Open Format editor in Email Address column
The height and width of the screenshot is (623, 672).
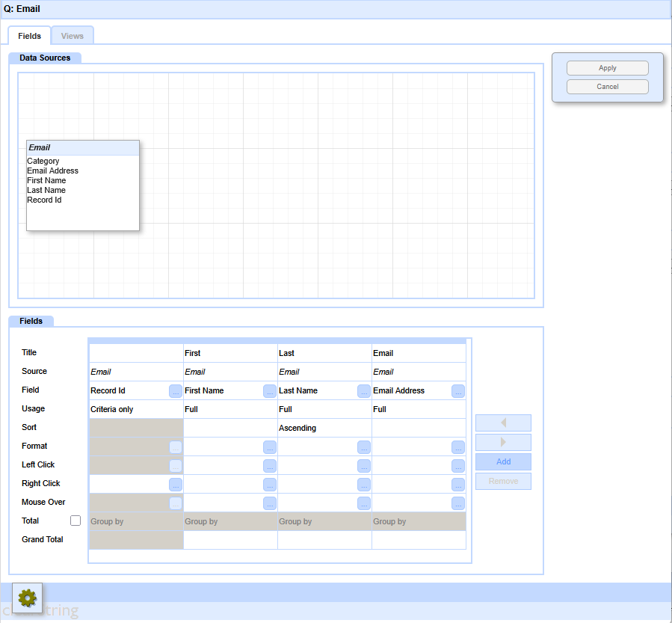tap(458, 447)
